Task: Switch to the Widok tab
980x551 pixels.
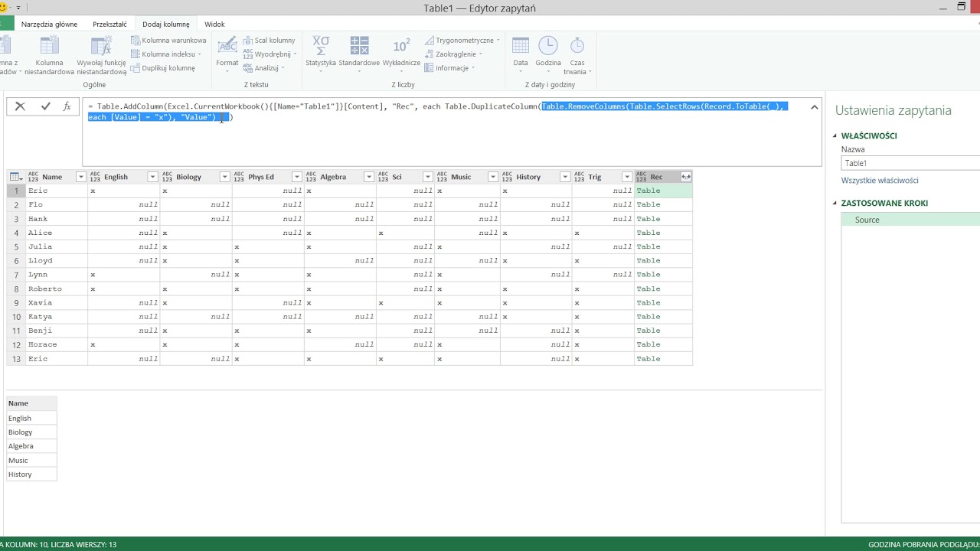Action: coord(214,24)
